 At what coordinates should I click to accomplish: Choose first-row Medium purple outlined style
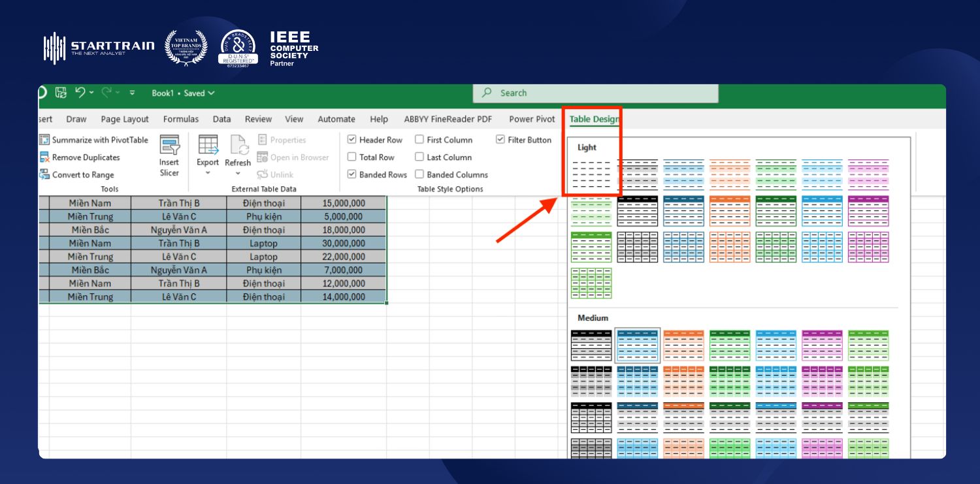coord(822,345)
